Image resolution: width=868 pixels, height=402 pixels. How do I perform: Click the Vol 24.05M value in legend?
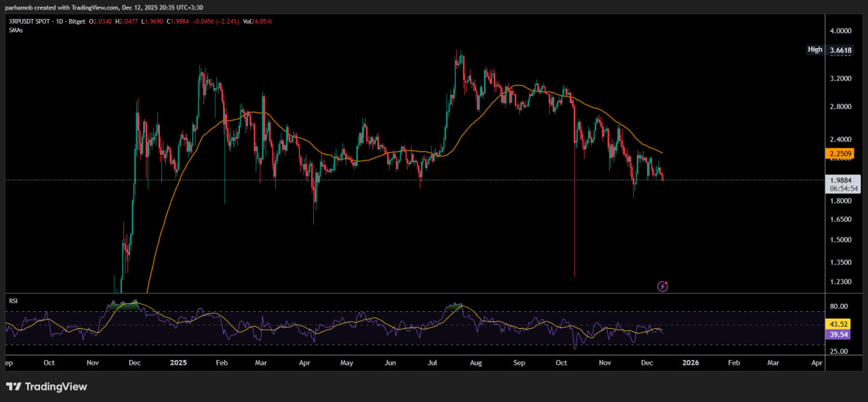[258, 22]
